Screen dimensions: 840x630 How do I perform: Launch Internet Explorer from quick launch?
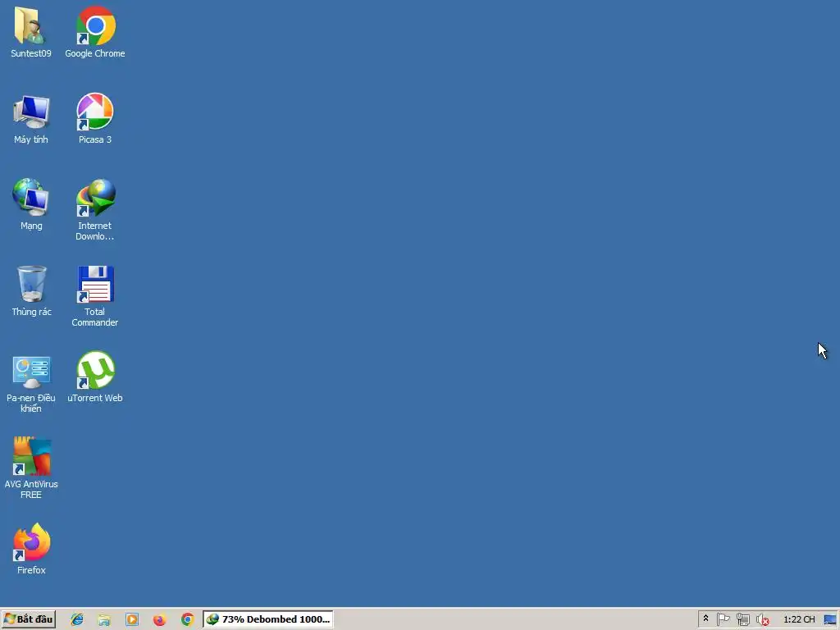click(77, 619)
